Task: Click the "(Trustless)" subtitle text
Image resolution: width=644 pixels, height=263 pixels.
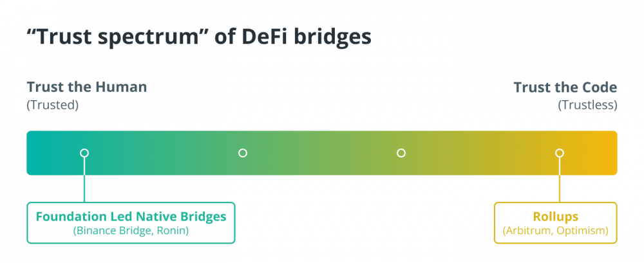Action: [587, 105]
